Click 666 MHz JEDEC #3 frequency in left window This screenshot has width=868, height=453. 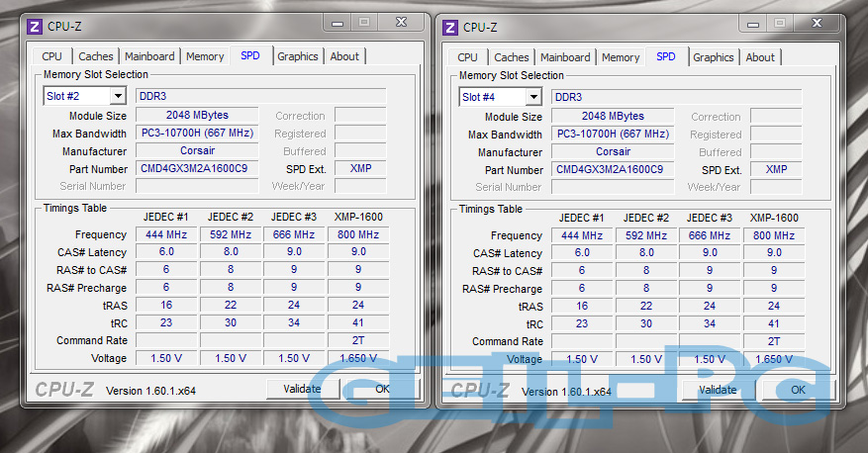click(x=294, y=234)
